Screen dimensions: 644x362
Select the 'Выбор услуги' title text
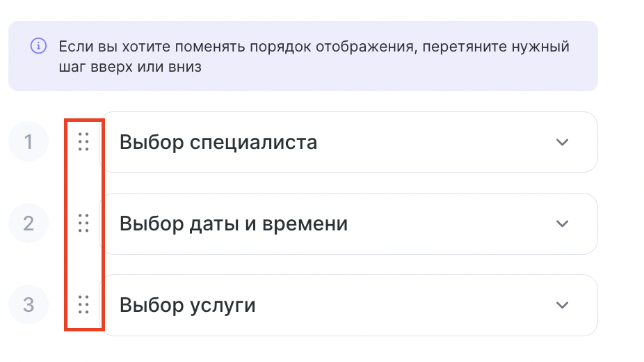[187, 306]
